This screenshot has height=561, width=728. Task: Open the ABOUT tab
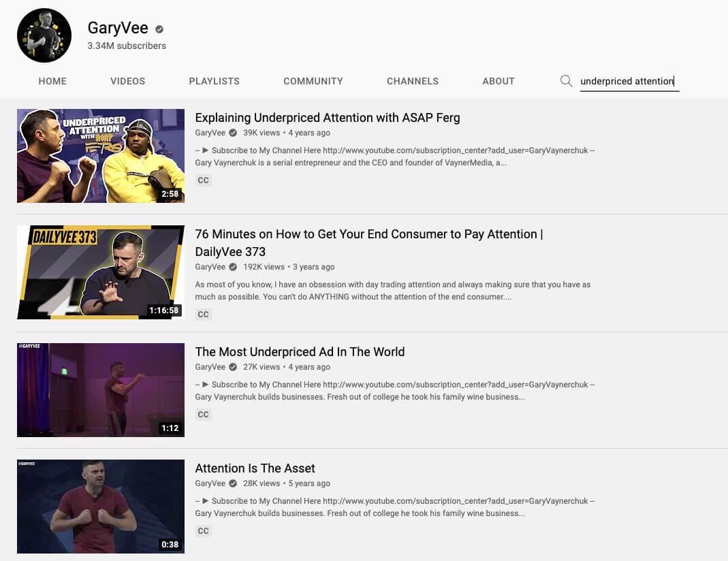[498, 81]
